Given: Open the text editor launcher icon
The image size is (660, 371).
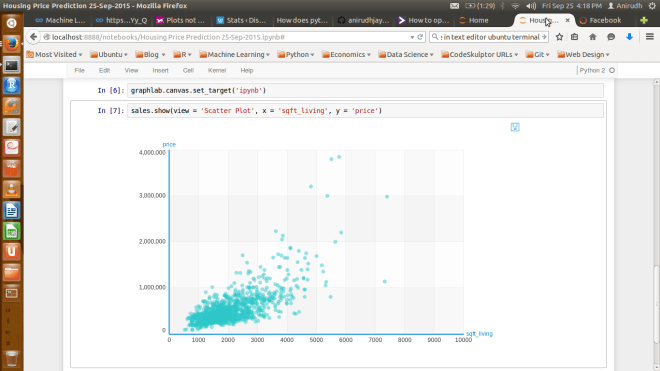Looking at the screenshot, I should coord(11,128).
